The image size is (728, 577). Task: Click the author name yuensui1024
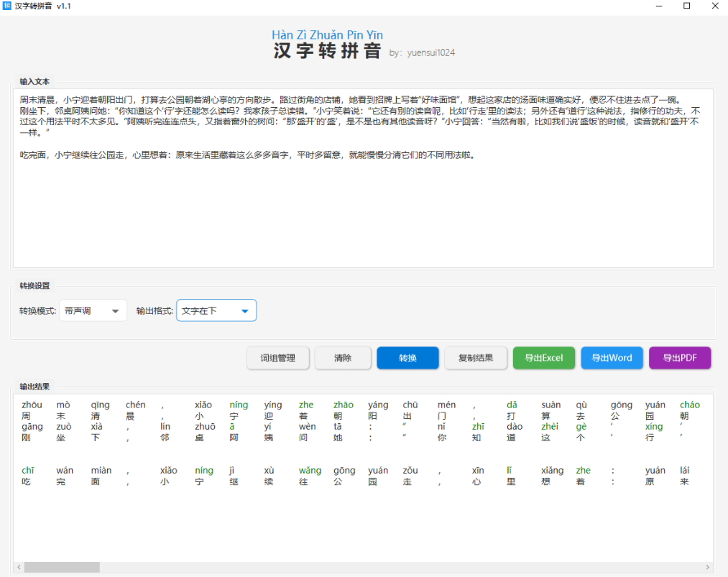(x=430, y=53)
